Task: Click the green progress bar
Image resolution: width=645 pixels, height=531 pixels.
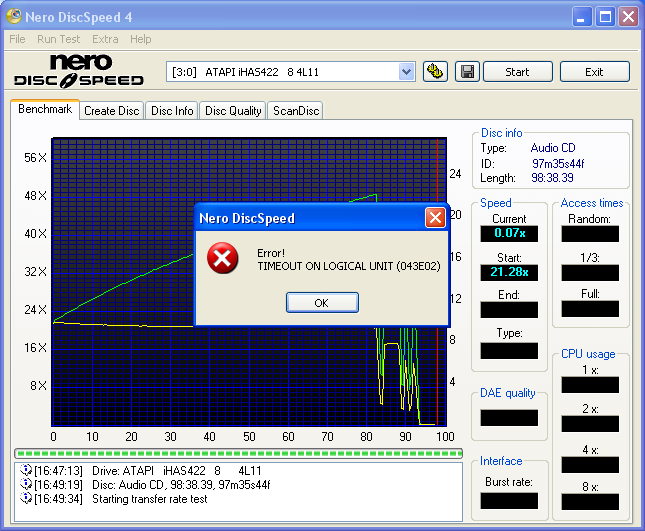Action: [239, 453]
